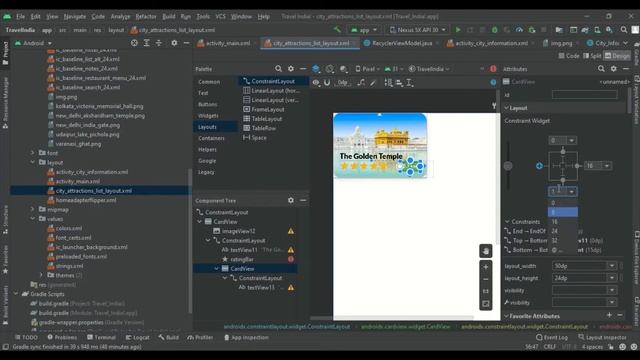640x360 pixels.
Task: Minimize the Palette panel
Action: 303,69
